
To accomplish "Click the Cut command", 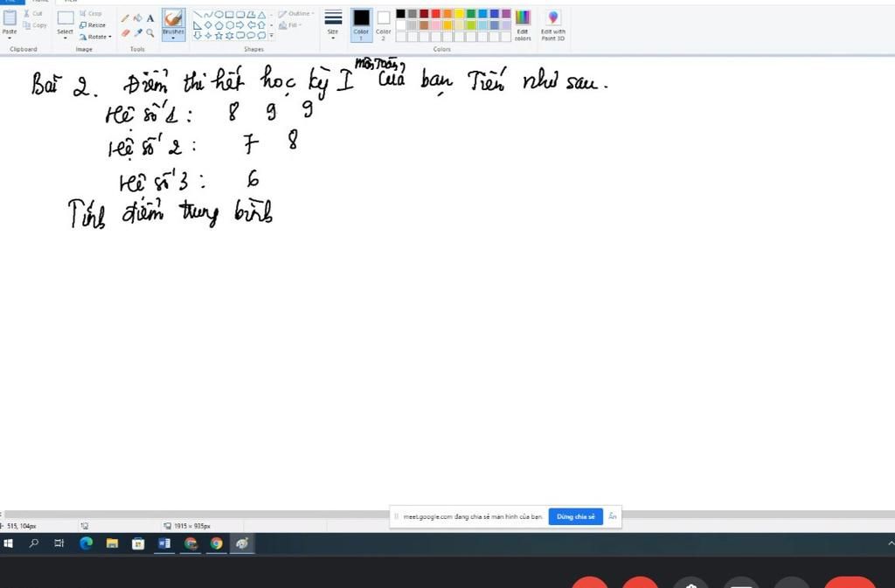I will point(33,13).
